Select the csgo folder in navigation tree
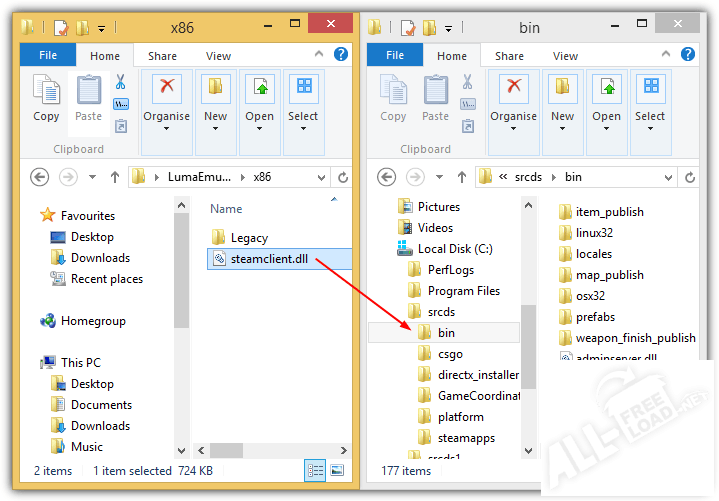Viewport: 719px width, 501px height. point(450,354)
